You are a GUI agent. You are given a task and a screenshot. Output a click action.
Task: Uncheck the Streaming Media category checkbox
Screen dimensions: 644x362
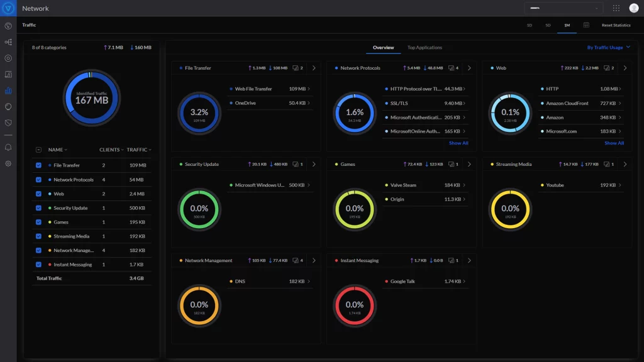pos(38,236)
